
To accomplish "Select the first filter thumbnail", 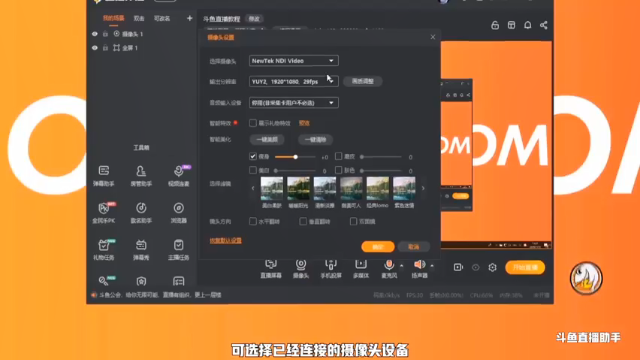I will (x=272, y=189).
